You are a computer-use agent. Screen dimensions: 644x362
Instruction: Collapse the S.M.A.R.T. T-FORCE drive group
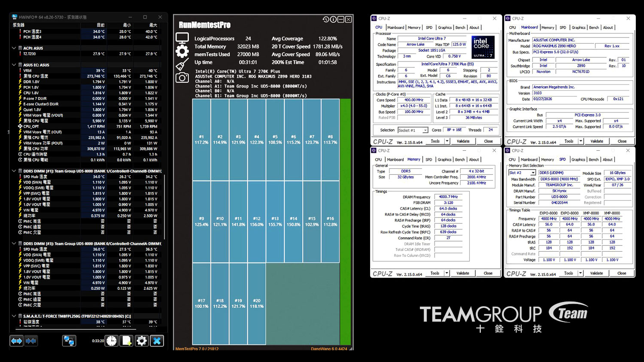14,316
